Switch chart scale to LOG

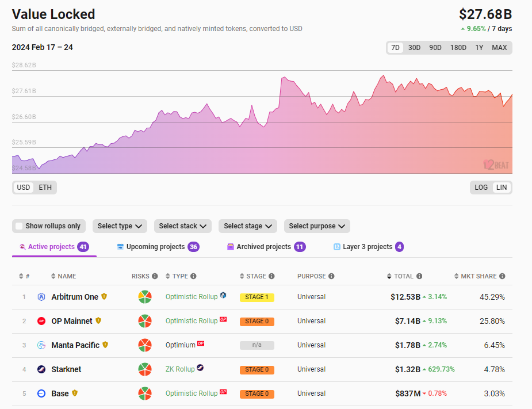[x=482, y=187]
